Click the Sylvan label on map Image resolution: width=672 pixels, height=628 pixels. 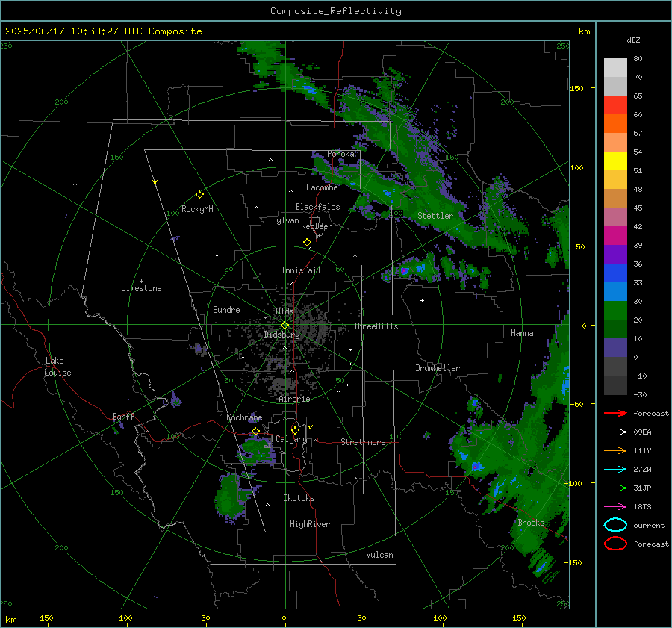[285, 220]
